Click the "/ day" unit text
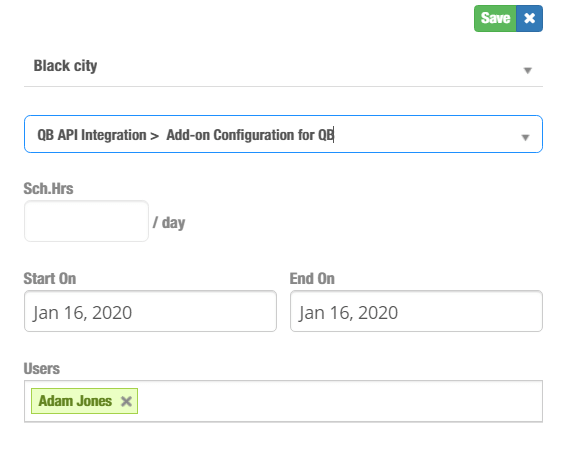The height and width of the screenshot is (455, 564). (169, 223)
